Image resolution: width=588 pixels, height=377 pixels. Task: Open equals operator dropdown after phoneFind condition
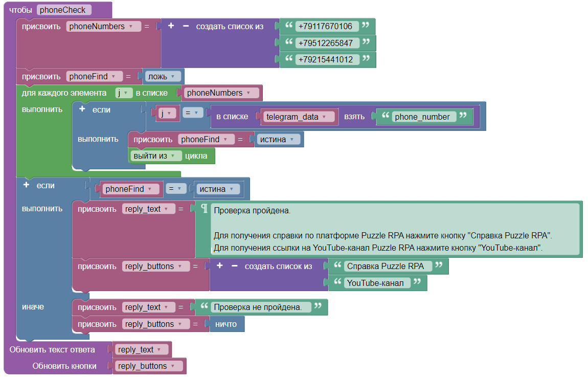point(176,189)
